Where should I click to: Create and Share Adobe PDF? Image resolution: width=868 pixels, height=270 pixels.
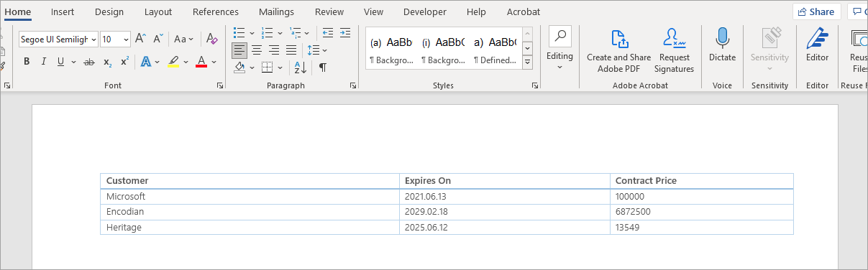(618, 51)
